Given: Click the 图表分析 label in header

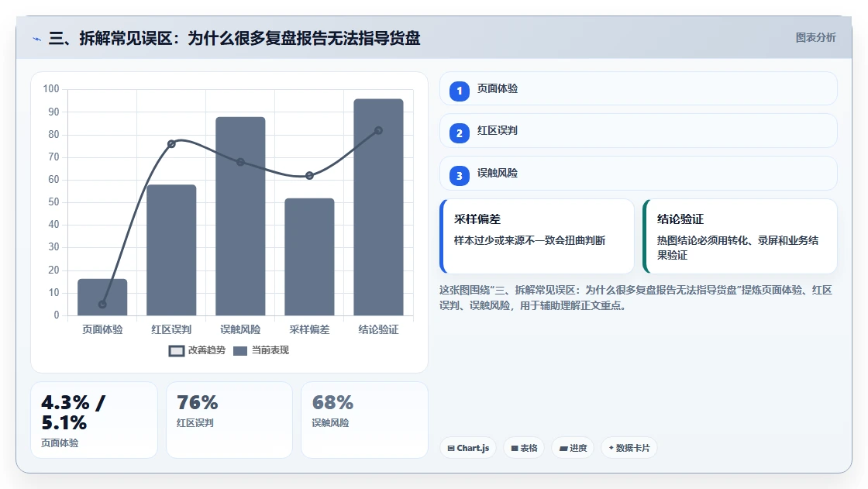Looking at the screenshot, I should click(x=815, y=38).
